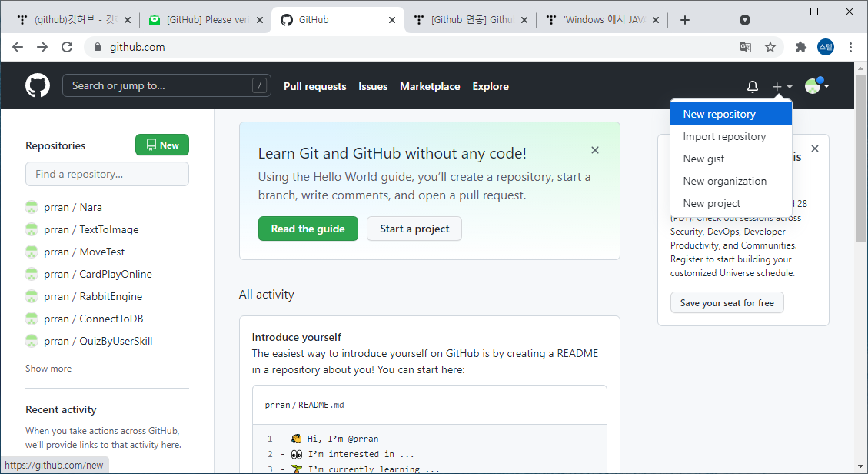The height and width of the screenshot is (474, 868).
Task: Select New repository from the dropdown
Action: [x=730, y=114]
